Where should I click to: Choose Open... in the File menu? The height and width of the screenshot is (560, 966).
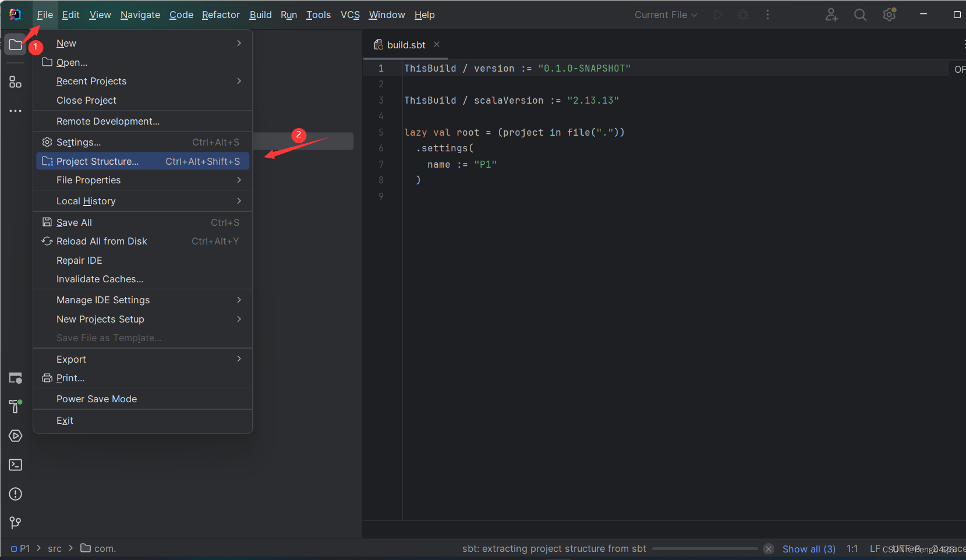tap(143, 62)
